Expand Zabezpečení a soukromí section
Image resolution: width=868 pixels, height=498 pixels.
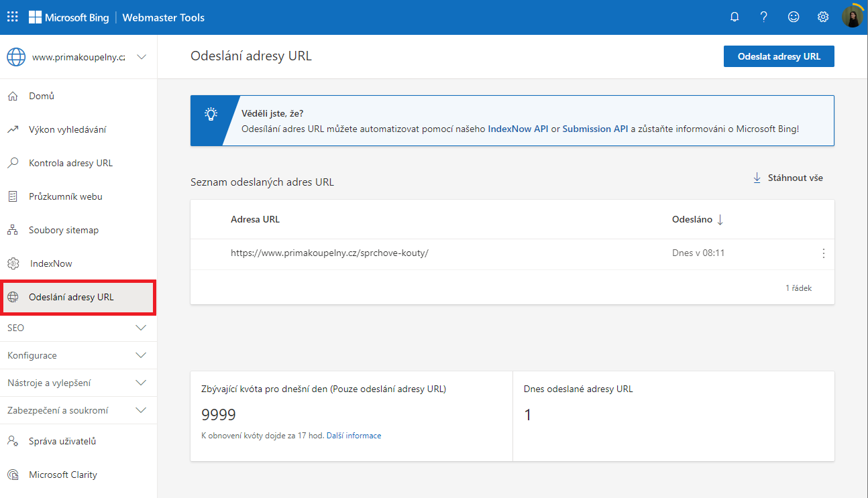78,410
